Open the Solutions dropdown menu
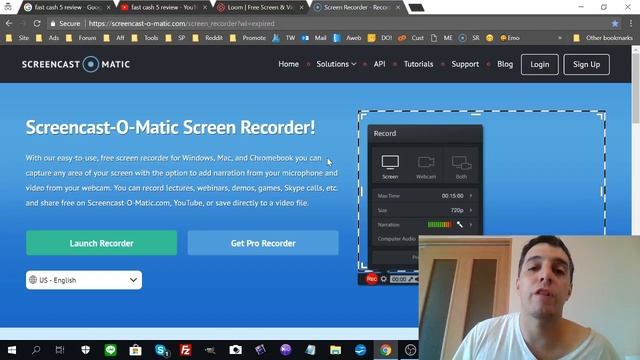The height and width of the screenshot is (360, 640). click(336, 64)
